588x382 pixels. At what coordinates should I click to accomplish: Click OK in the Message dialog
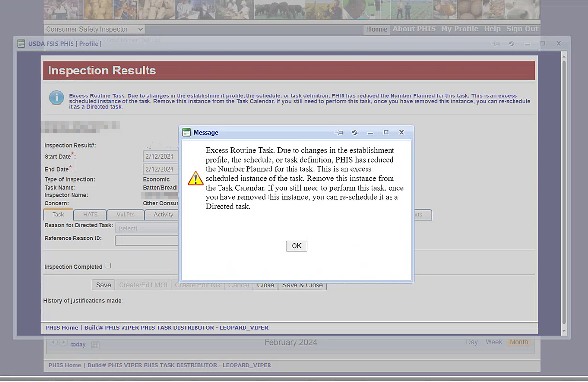point(296,246)
